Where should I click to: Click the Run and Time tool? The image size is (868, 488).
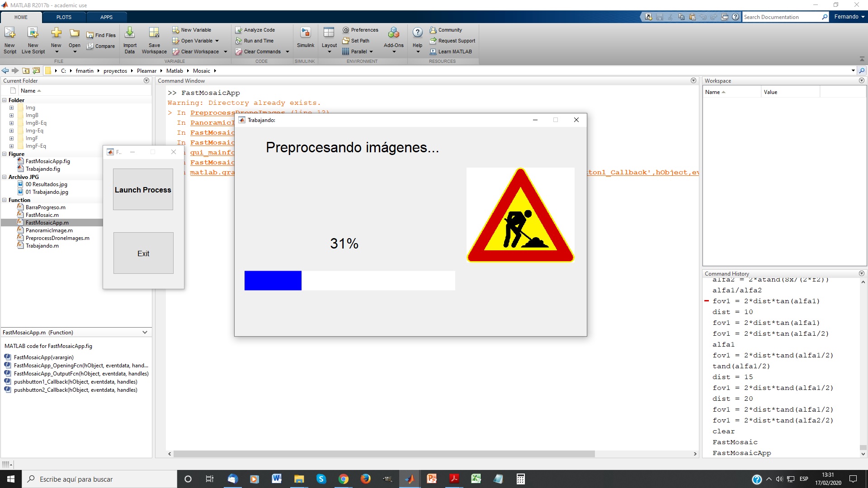pyautogui.click(x=254, y=41)
